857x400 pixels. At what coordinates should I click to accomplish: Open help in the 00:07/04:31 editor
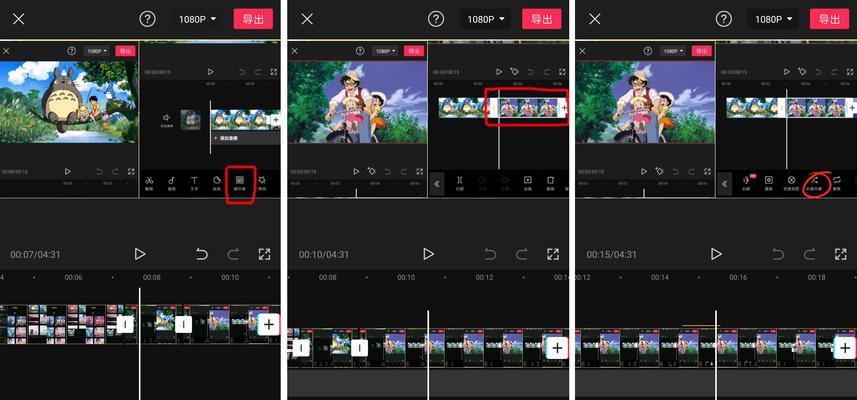tap(147, 19)
